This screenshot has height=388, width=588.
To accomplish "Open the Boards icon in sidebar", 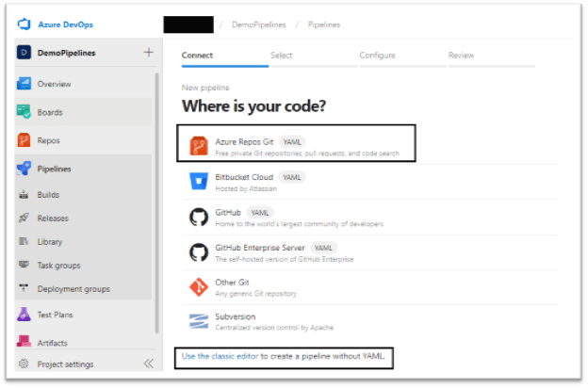I will click(24, 112).
